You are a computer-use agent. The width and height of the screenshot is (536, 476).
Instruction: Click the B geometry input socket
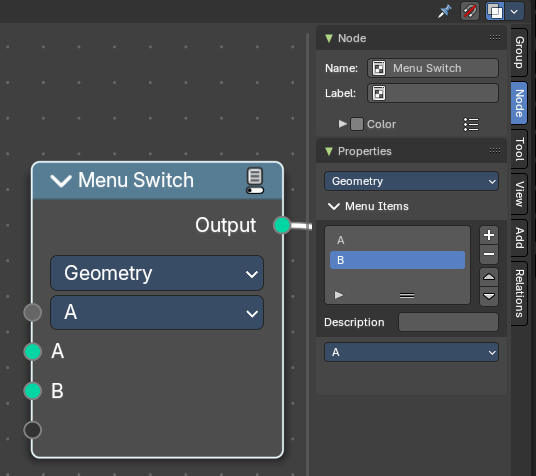pyautogui.click(x=32, y=391)
